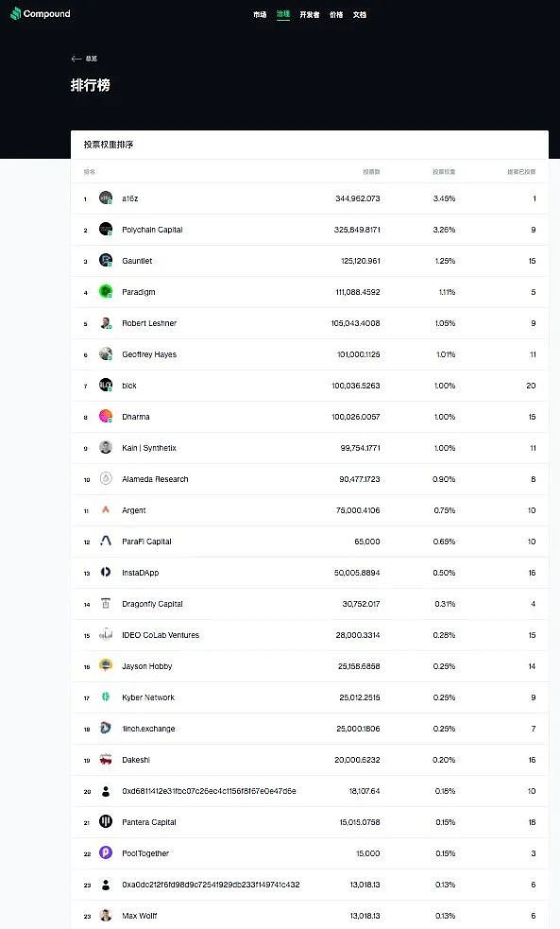The height and width of the screenshot is (929, 560).
Task: Select Alameda Research entry
Action: 310,479
